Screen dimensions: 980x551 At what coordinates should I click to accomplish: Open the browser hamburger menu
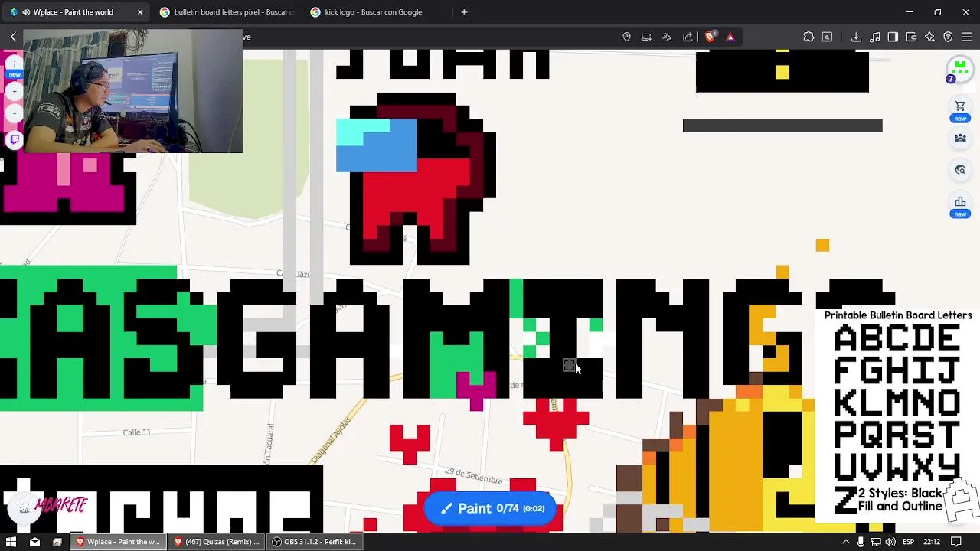pos(966,37)
